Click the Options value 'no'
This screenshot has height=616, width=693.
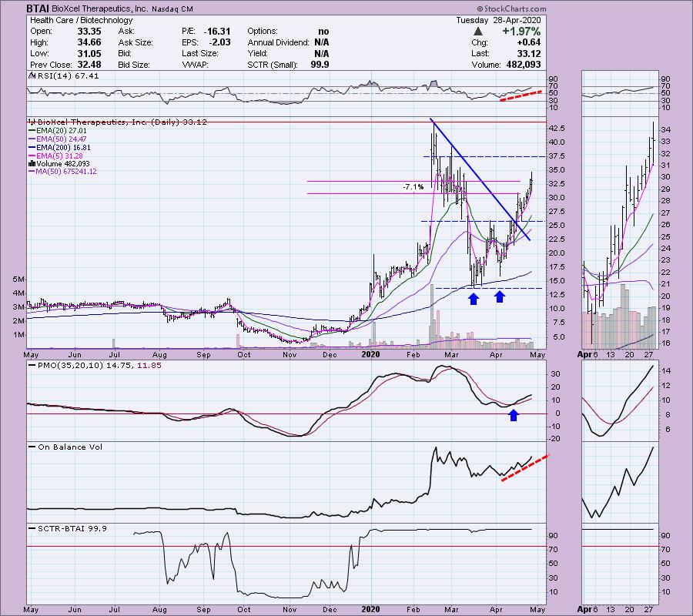(x=323, y=32)
